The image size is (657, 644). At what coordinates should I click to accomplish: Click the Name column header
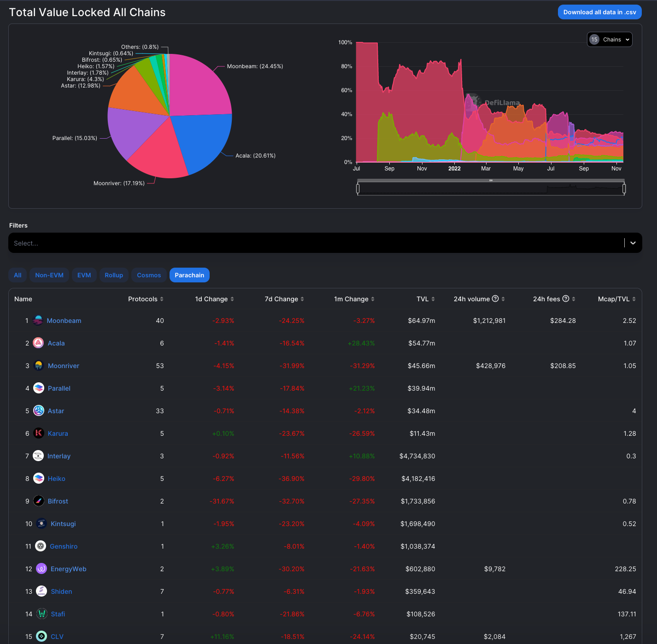[x=23, y=299]
